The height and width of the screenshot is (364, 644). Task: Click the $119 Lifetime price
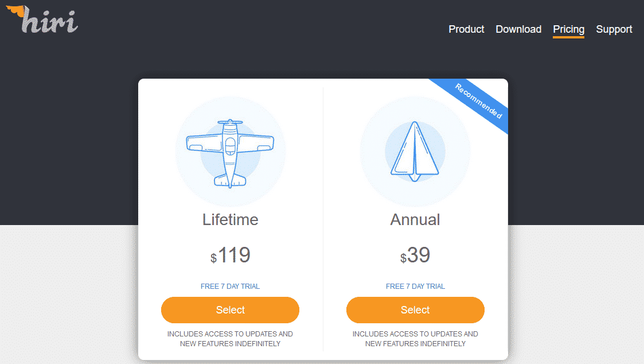click(x=230, y=255)
